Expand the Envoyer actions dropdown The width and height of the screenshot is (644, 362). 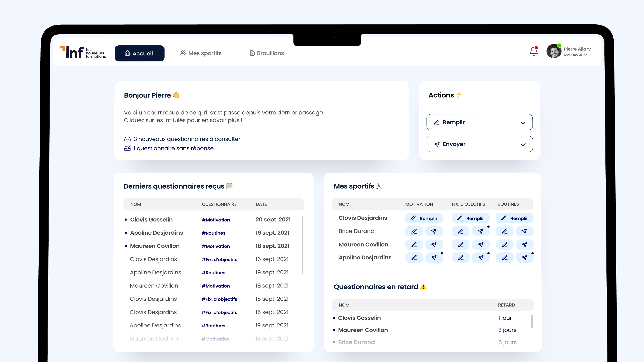(x=479, y=144)
